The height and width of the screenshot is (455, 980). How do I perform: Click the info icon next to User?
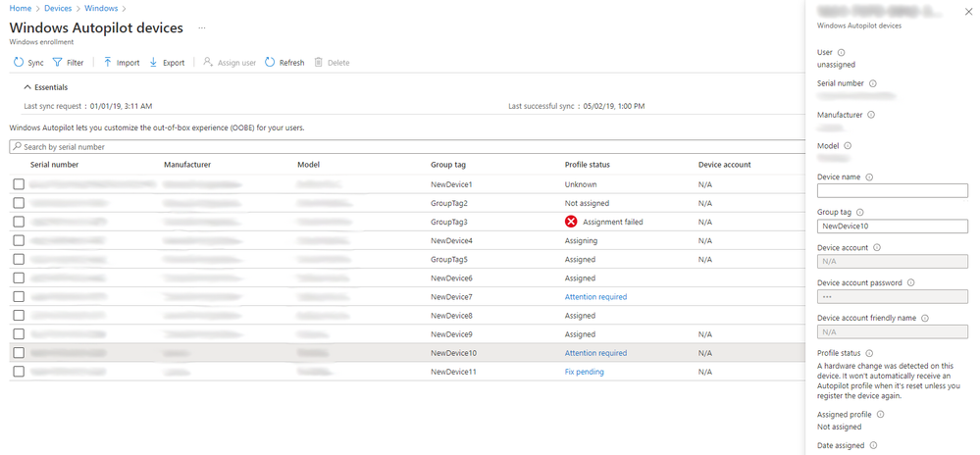pos(841,53)
